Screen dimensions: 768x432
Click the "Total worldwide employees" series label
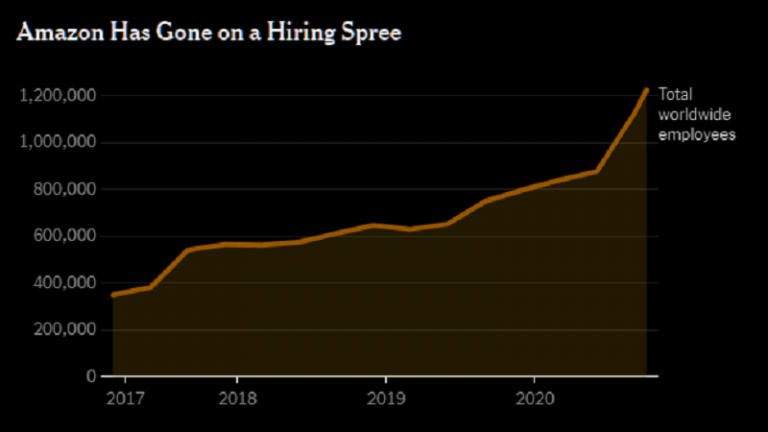[696, 115]
